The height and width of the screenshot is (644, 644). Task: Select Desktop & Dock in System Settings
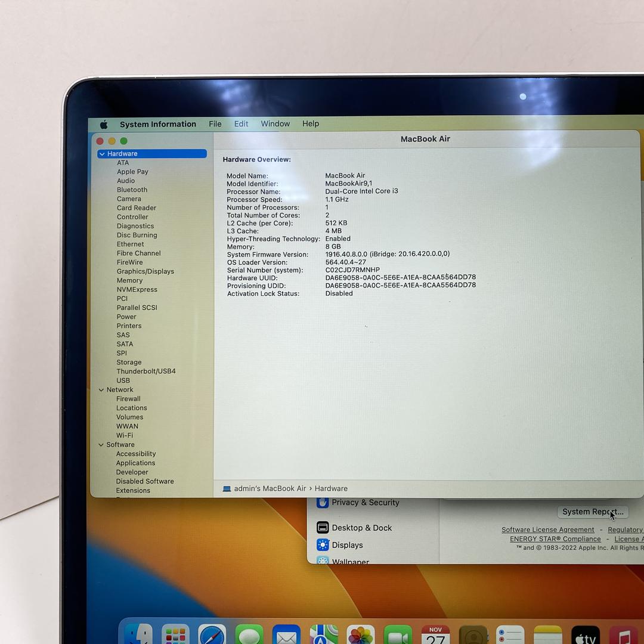(361, 528)
